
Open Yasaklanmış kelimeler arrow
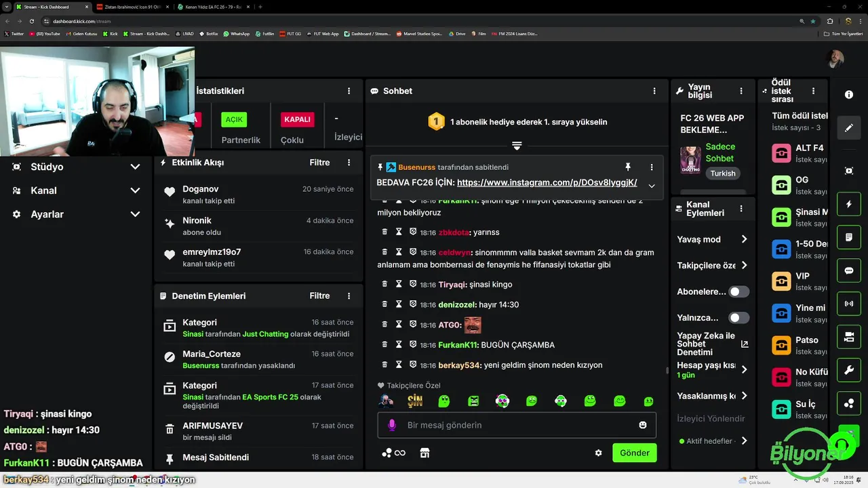744,396
